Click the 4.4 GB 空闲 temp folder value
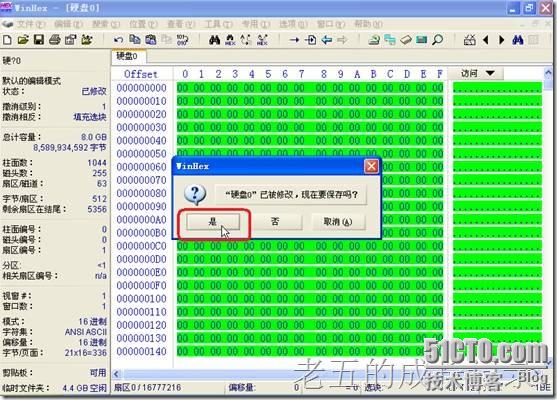The width and height of the screenshot is (557, 400). pos(85,388)
